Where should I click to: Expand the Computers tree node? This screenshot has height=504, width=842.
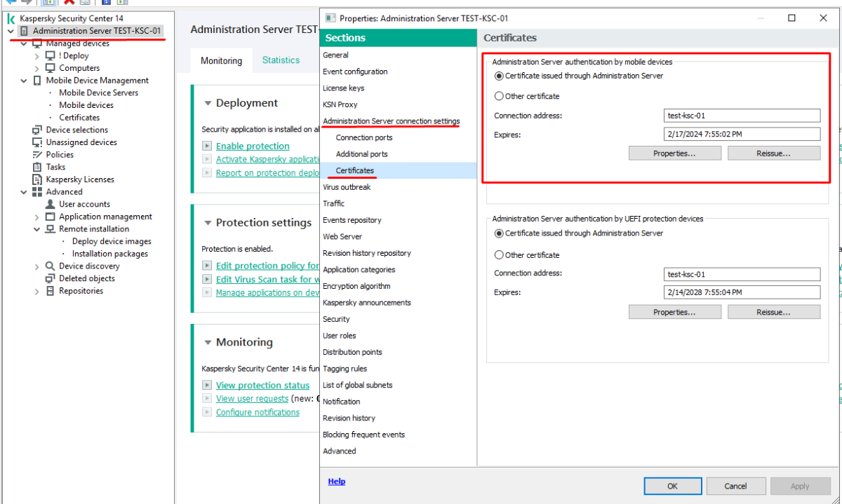click(37, 69)
